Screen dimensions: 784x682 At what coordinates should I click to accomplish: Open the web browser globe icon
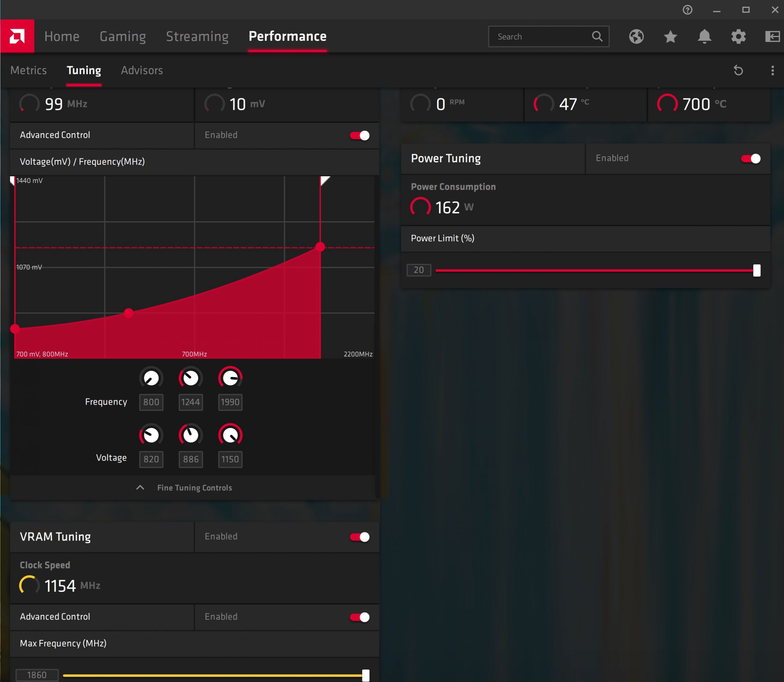point(636,36)
